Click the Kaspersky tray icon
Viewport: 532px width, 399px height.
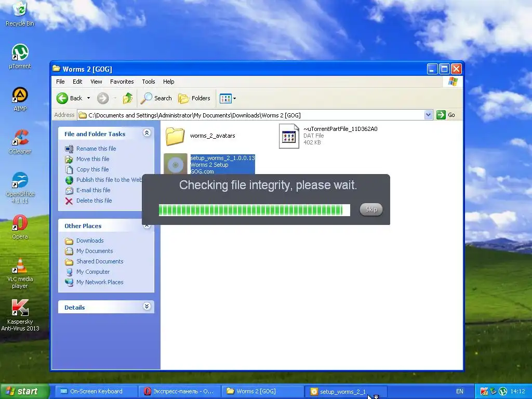pos(484,392)
